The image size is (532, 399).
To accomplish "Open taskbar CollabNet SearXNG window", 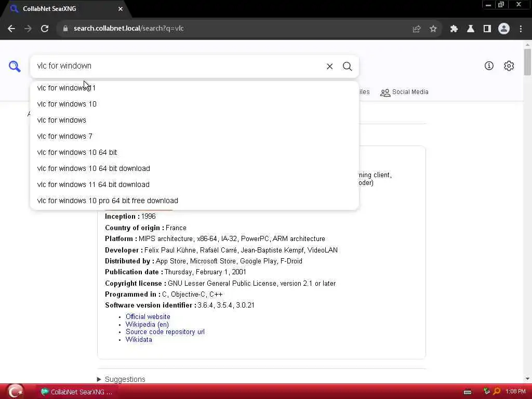I will click(x=77, y=392).
